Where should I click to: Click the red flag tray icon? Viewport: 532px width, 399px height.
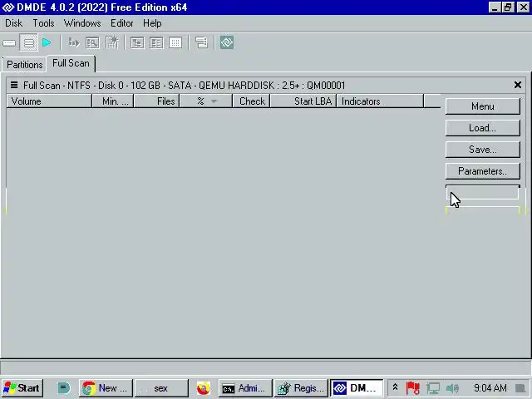tap(413, 388)
